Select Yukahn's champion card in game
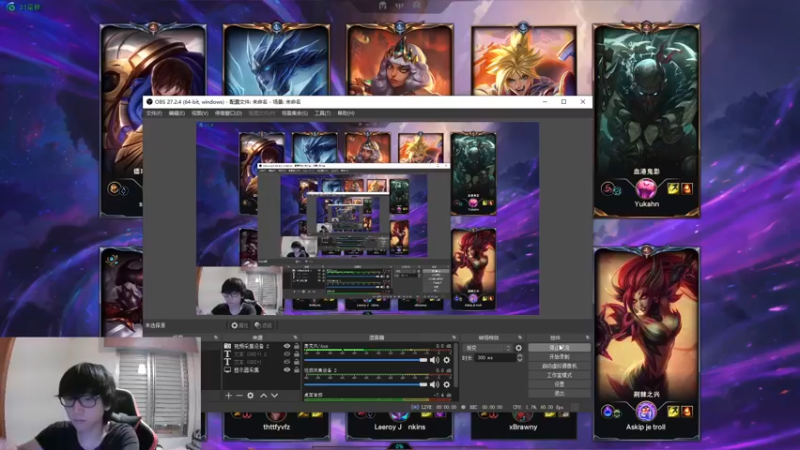Viewport: 800px width, 450px height. click(646, 121)
